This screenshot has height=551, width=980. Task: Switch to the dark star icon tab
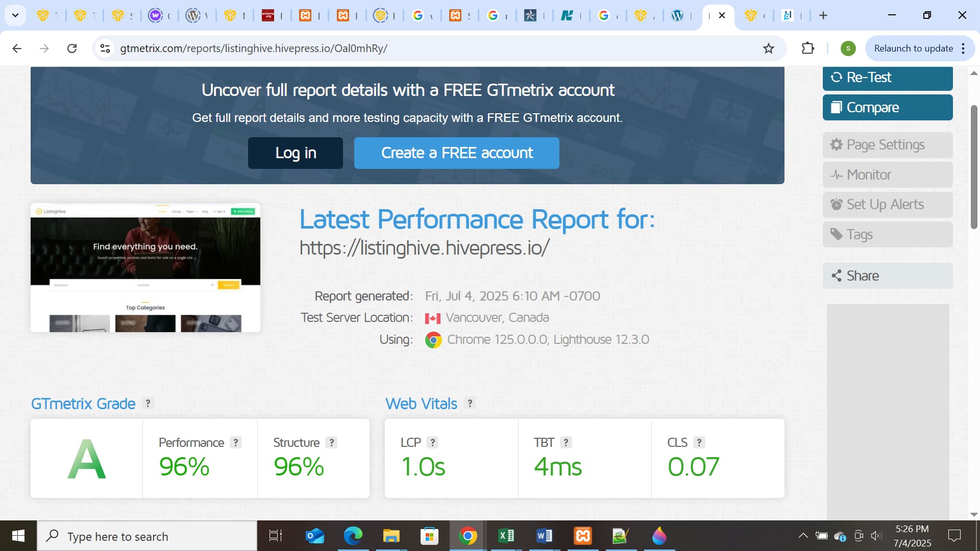point(534,15)
